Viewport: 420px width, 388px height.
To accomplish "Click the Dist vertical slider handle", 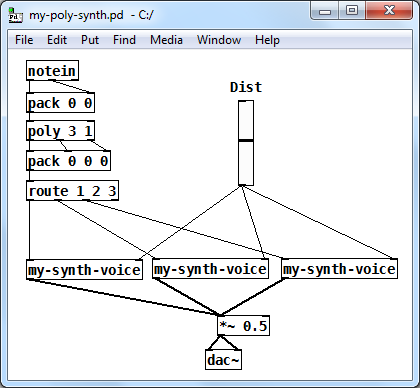I will click(246, 140).
